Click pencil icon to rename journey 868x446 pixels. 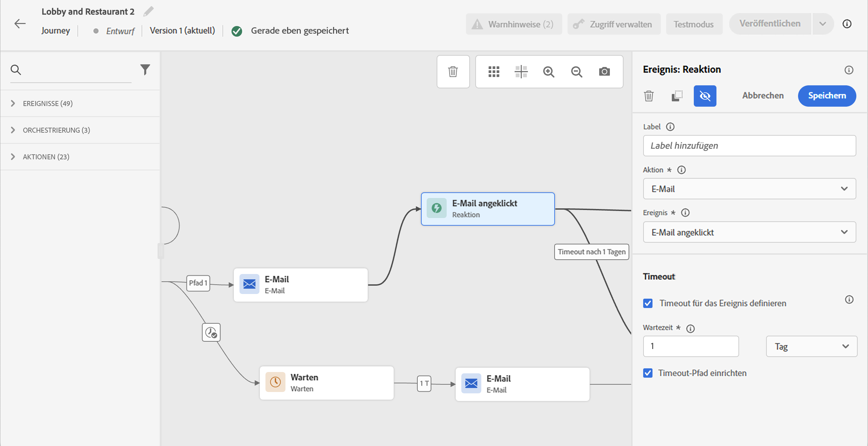(148, 11)
